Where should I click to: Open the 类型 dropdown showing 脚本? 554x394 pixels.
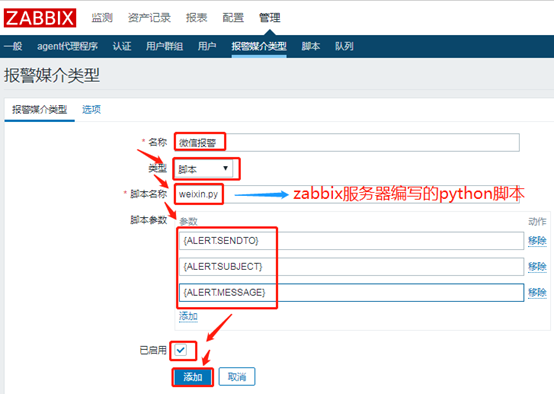[x=204, y=169]
